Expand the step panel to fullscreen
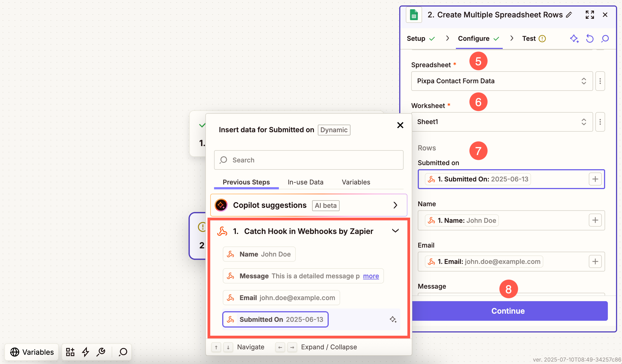This screenshot has width=622, height=364. pos(590,15)
